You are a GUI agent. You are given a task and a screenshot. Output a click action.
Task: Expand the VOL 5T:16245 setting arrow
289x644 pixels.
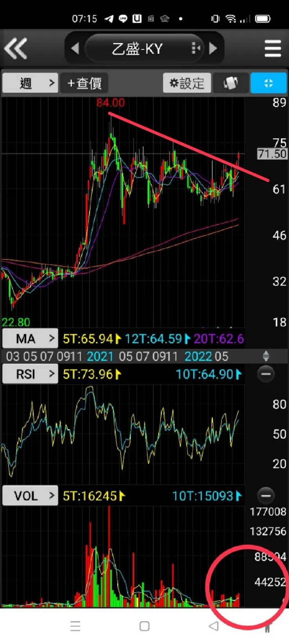pyautogui.click(x=122, y=496)
